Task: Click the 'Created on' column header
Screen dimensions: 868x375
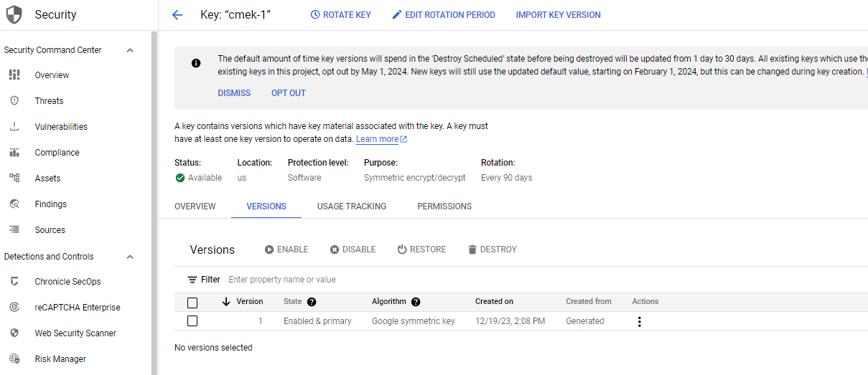Action: pyautogui.click(x=494, y=302)
